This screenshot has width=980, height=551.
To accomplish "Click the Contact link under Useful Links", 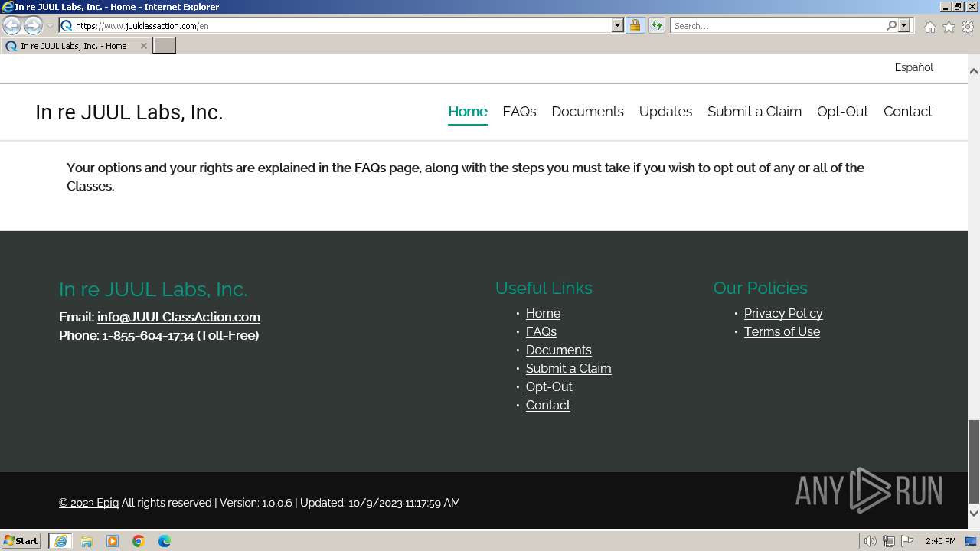I will pos(547,405).
